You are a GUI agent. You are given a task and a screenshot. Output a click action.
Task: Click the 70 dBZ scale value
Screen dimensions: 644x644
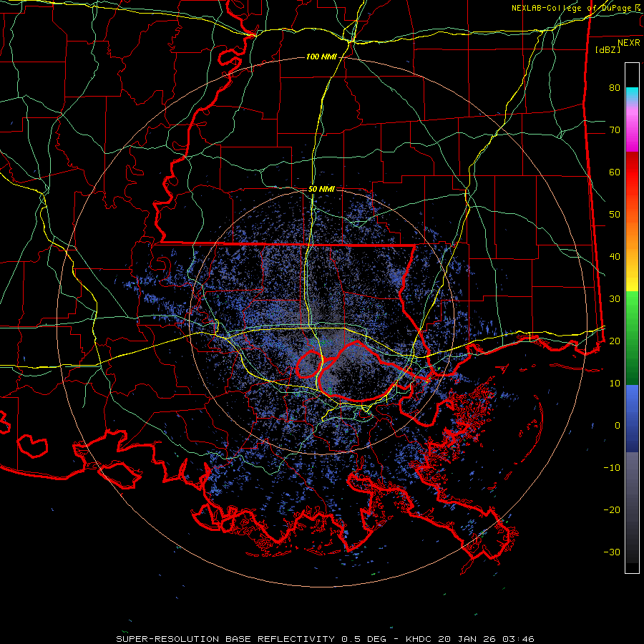(x=615, y=130)
